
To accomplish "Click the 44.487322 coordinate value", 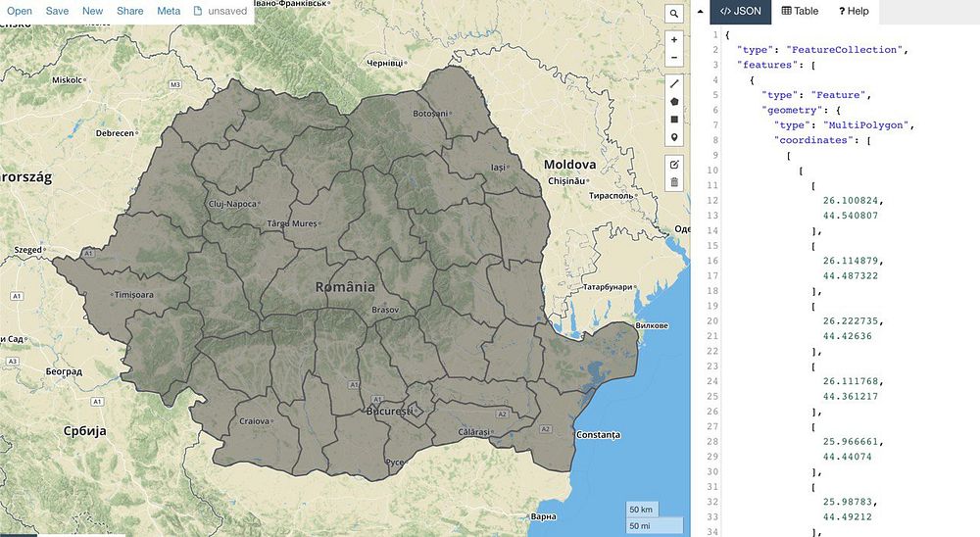I will coord(850,275).
